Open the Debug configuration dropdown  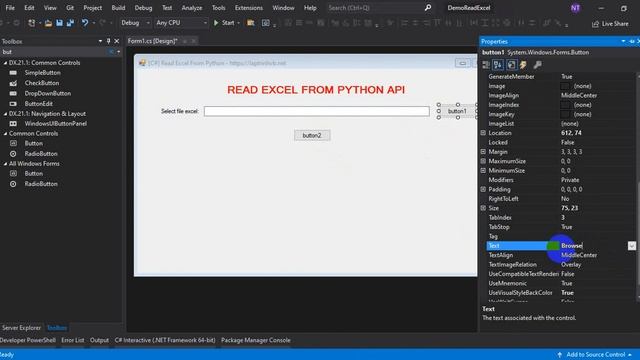click(135, 23)
